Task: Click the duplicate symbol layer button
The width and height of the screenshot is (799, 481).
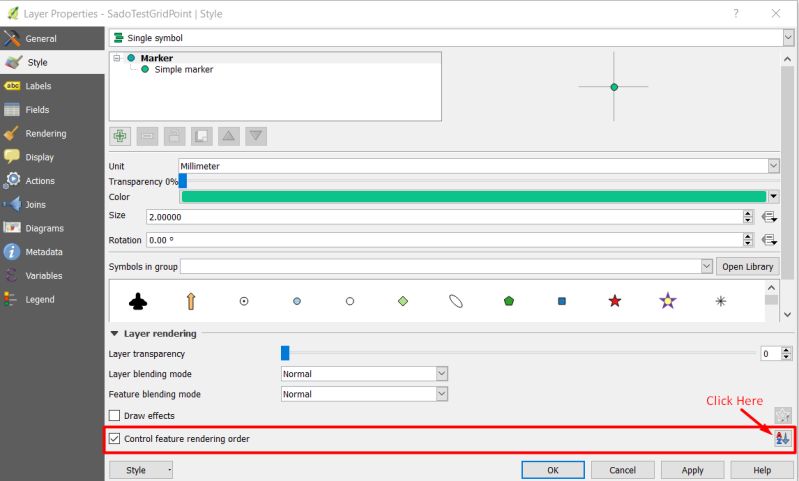Action: click(x=201, y=136)
